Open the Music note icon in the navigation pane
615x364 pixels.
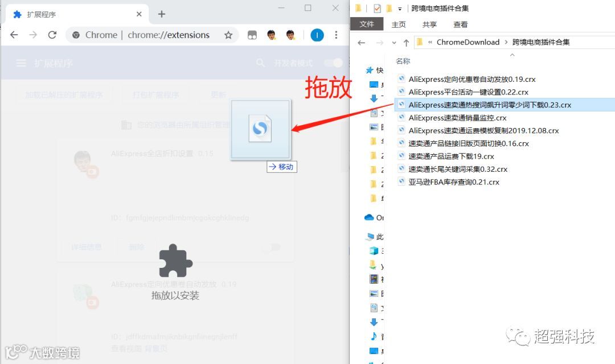(x=374, y=336)
